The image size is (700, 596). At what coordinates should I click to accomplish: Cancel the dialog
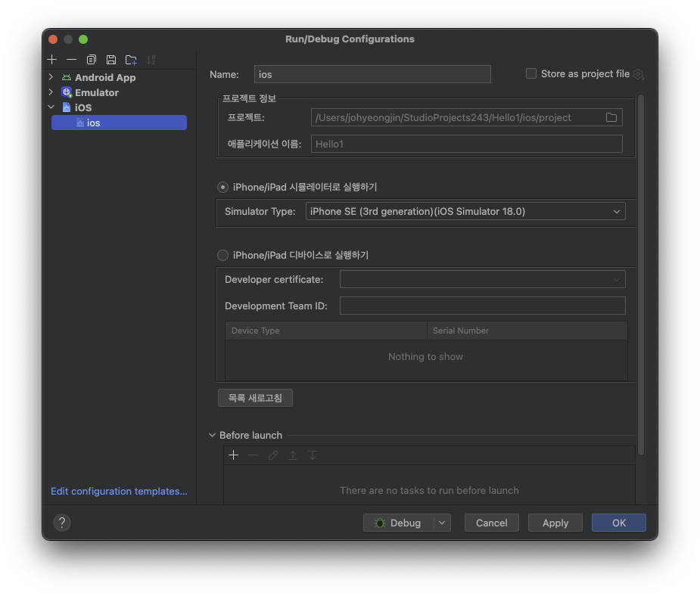point(492,523)
